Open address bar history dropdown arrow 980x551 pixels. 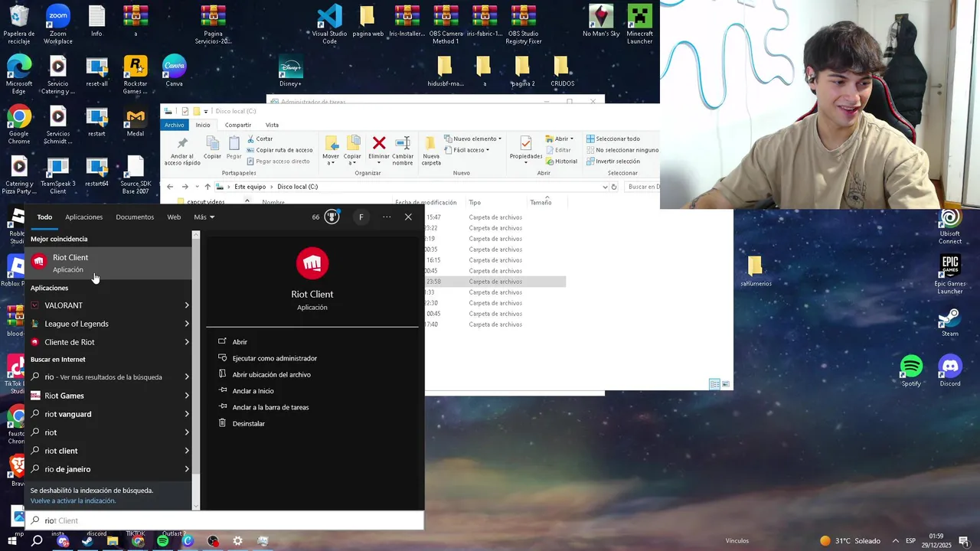click(x=605, y=187)
